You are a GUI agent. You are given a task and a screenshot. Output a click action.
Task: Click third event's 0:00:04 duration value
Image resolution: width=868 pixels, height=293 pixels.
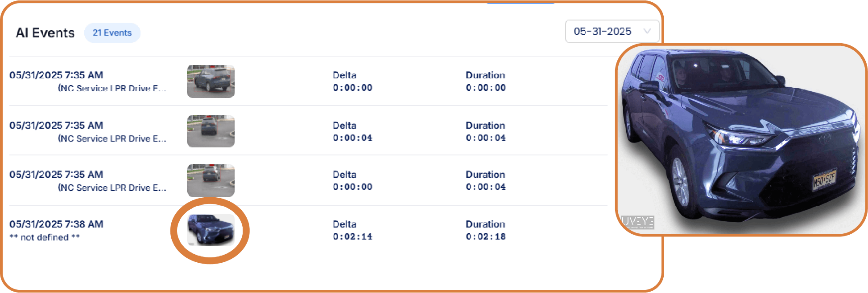(x=486, y=187)
